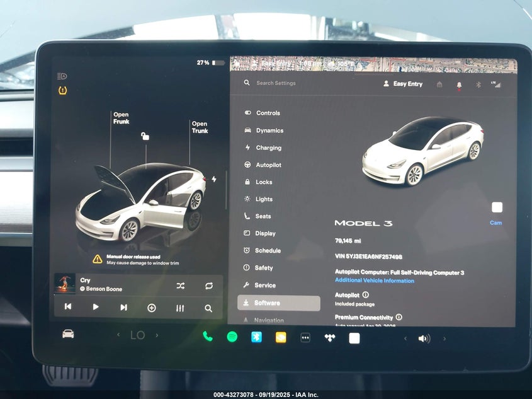Open the Phone app
The width and height of the screenshot is (532, 399).
tap(207, 337)
